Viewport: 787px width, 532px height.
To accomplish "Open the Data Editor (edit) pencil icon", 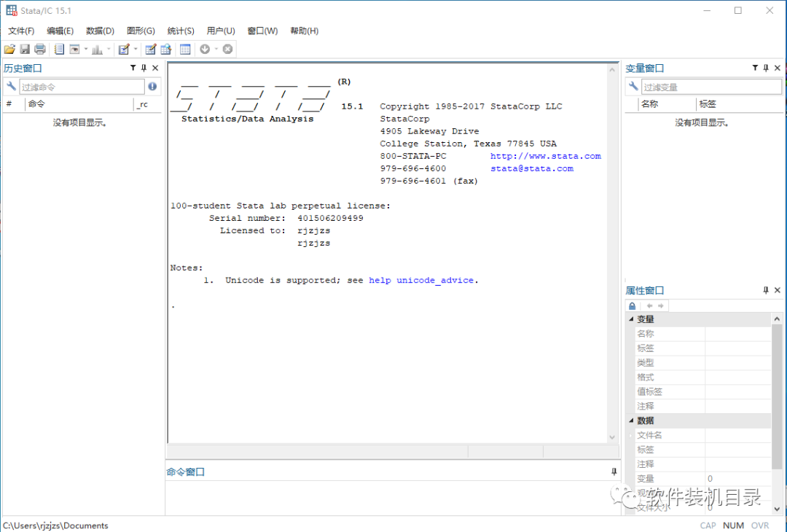I will (x=150, y=49).
